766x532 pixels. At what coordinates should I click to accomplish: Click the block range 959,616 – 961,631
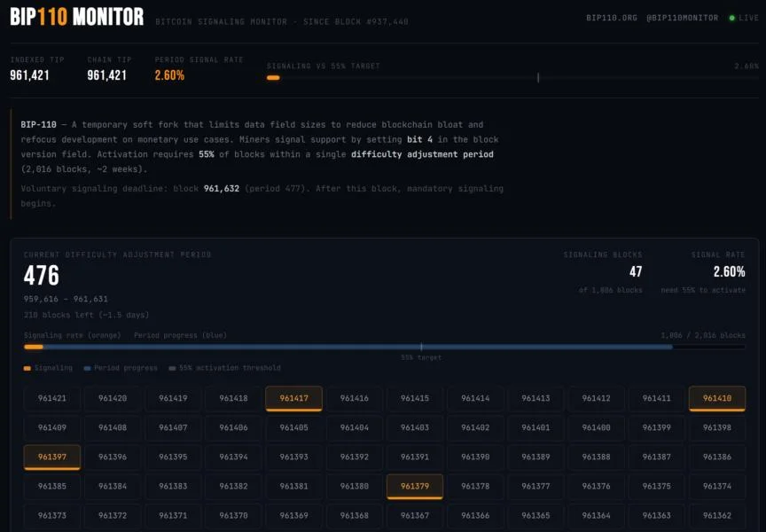point(66,299)
